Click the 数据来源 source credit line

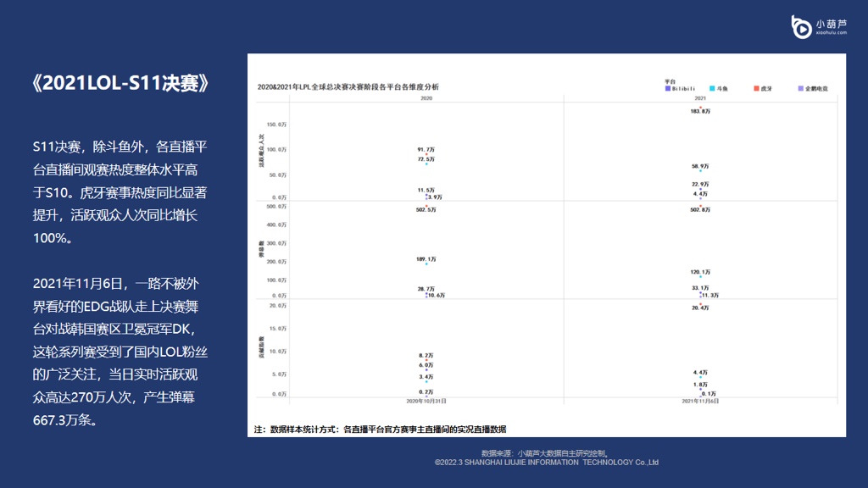[545, 453]
